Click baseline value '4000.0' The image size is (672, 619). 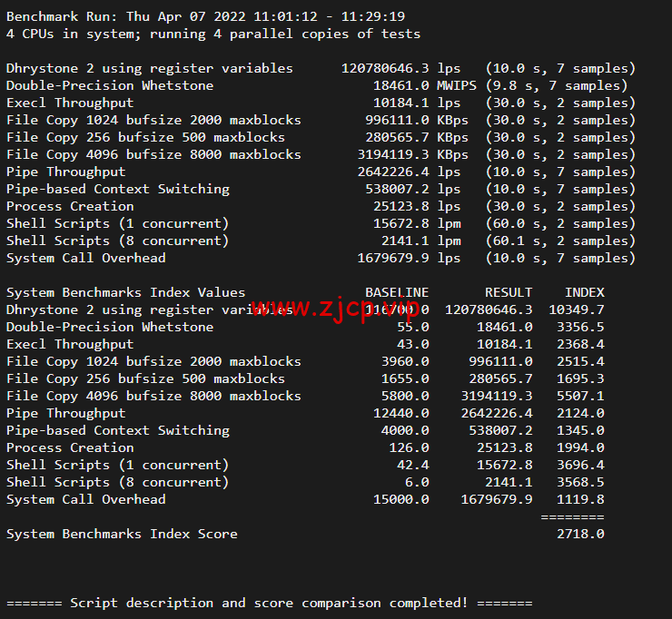pyautogui.click(x=405, y=430)
